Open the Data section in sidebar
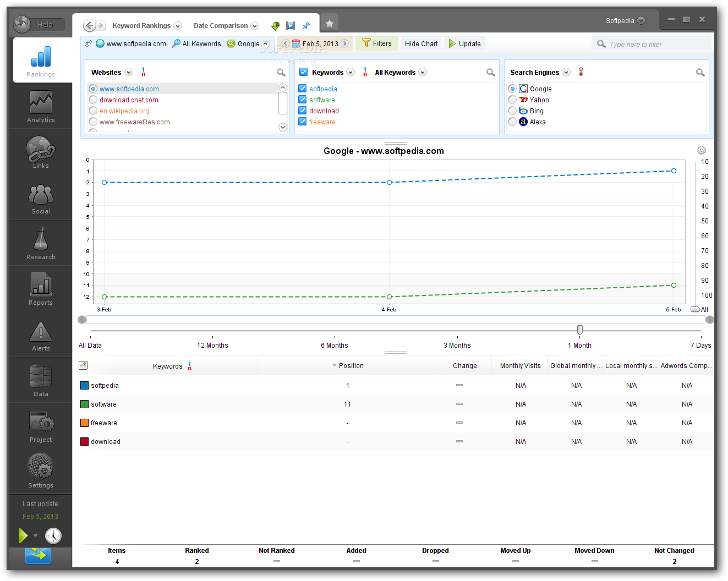 click(41, 380)
